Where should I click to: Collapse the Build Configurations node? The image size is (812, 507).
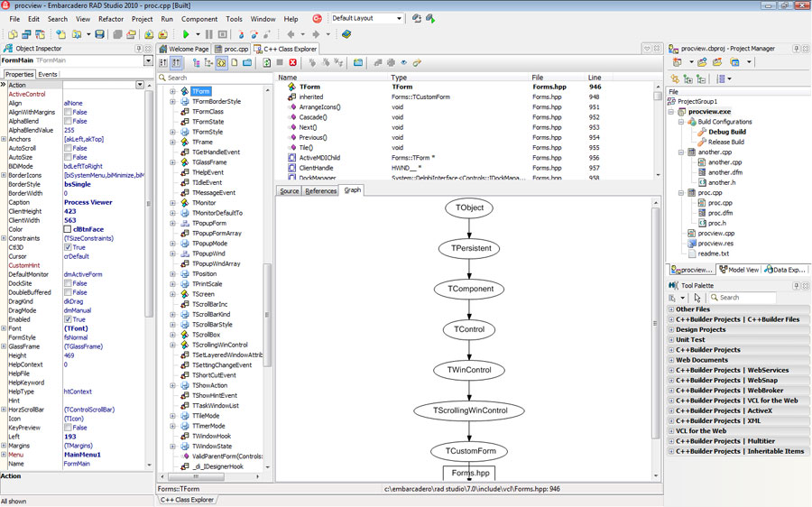click(x=681, y=122)
